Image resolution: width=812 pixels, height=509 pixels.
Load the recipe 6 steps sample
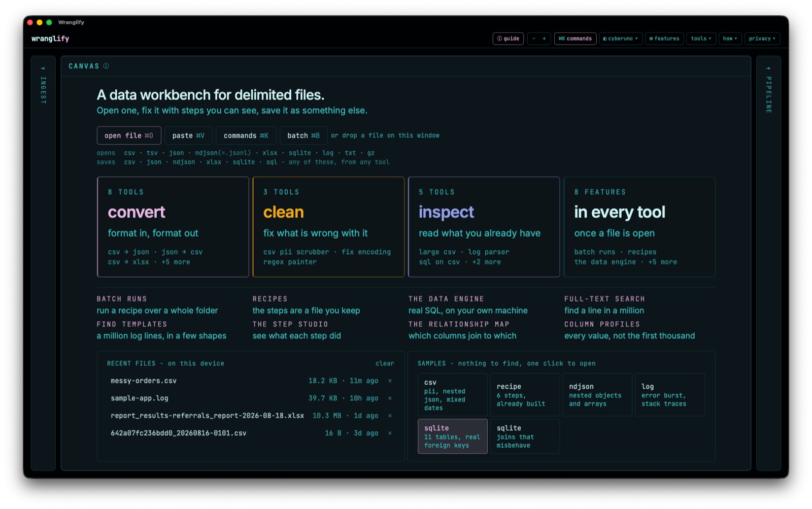(x=525, y=395)
